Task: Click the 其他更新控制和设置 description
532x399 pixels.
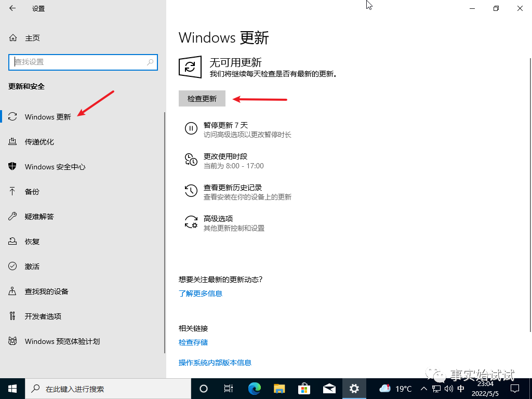Action: pyautogui.click(x=234, y=229)
